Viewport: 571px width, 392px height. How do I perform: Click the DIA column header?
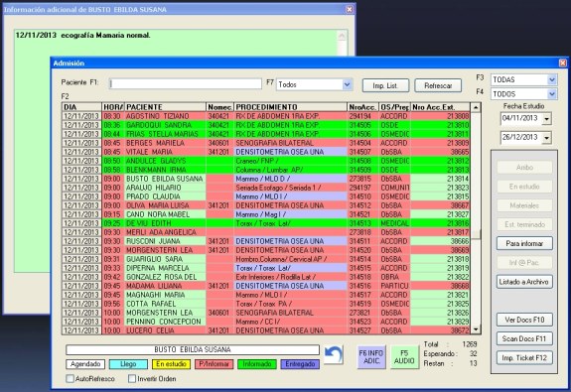[x=81, y=107]
